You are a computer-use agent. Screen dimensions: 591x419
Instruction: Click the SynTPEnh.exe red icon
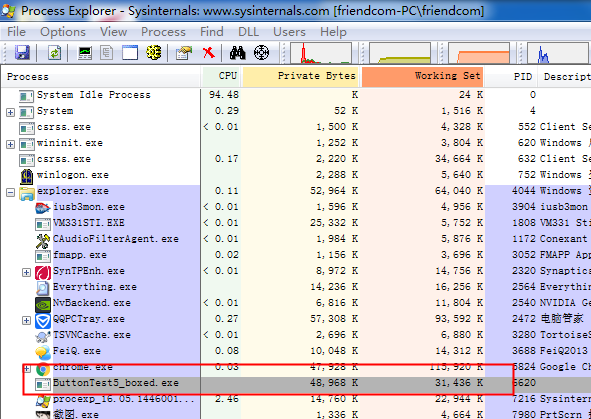point(43,272)
